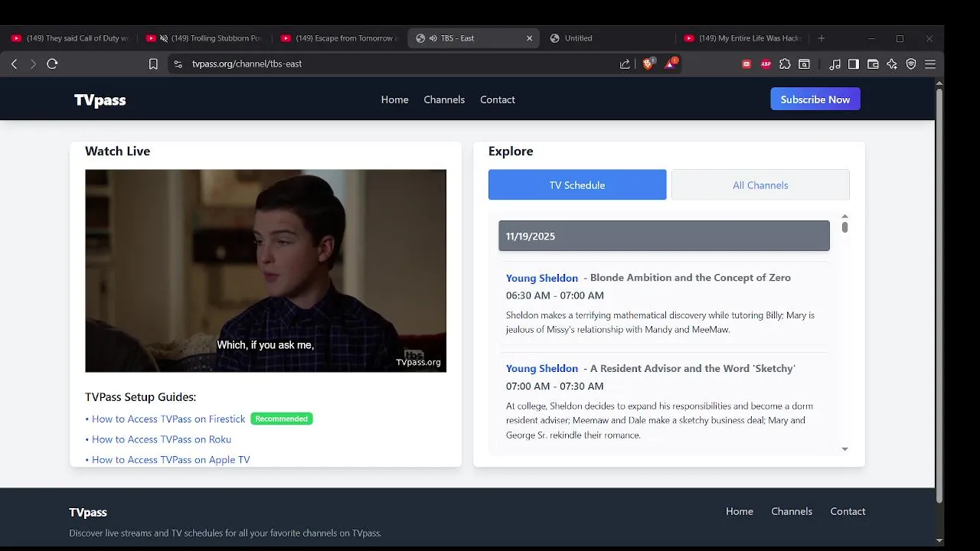Click the TVpass header logo
This screenshot has width=980, height=551.
click(100, 100)
